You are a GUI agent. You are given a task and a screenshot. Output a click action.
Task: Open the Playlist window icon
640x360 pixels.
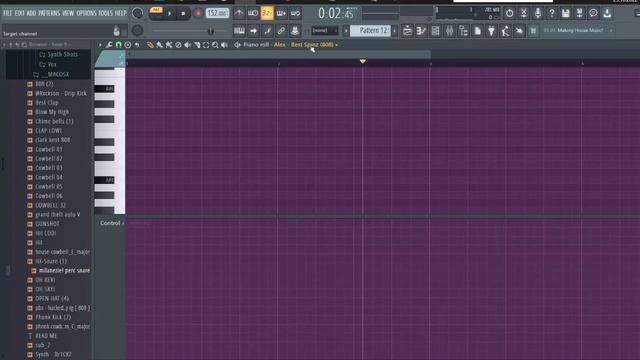(x=407, y=31)
